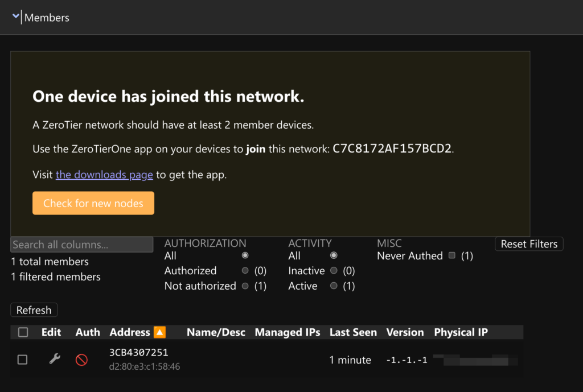583x392 pixels.
Task: Click the Reset Filters button
Action: [529, 244]
